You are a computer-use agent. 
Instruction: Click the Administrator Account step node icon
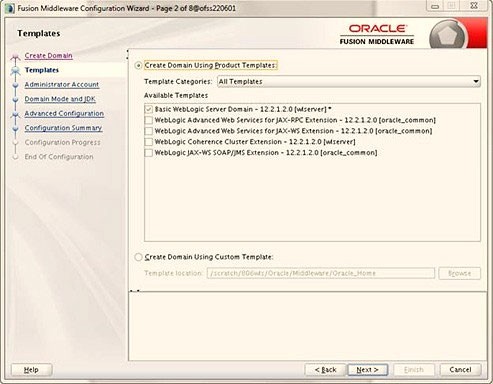(x=15, y=85)
